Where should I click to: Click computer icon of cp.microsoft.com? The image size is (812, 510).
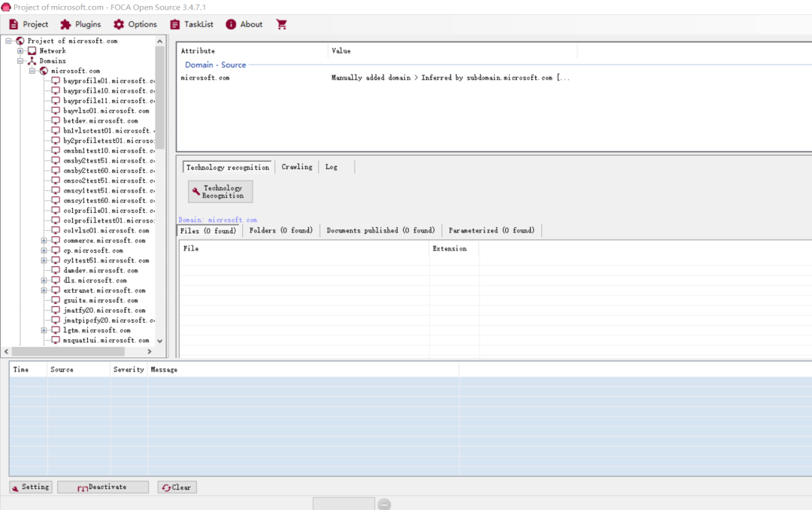tap(56, 250)
